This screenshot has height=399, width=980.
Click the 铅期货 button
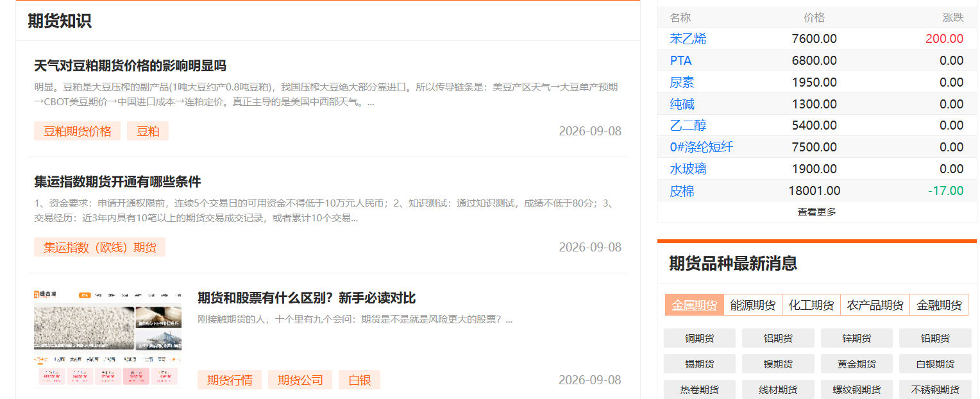[x=935, y=338]
